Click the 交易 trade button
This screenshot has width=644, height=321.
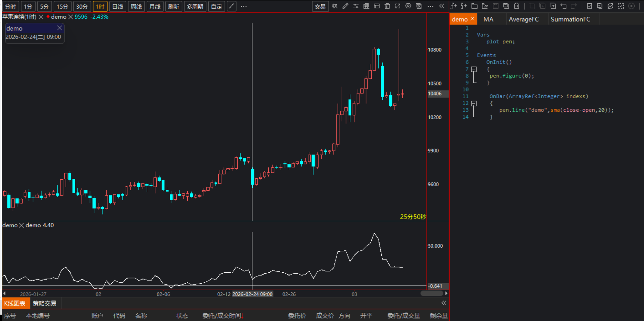pyautogui.click(x=320, y=6)
